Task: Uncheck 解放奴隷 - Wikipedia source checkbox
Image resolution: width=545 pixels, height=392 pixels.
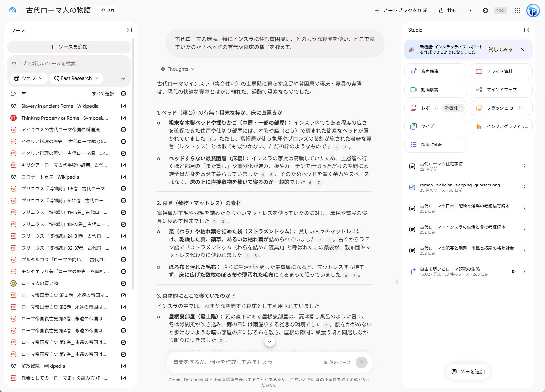Action: 124,366
